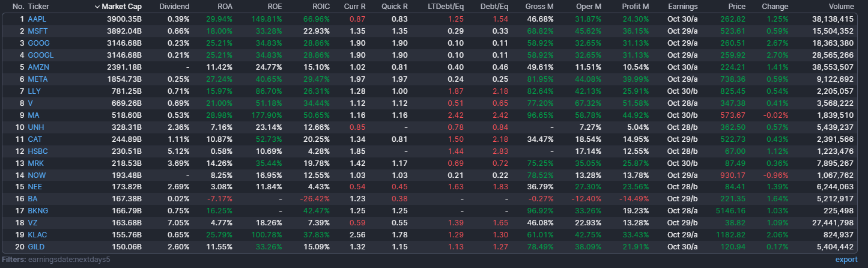Sort by Earnings column header
The width and height of the screenshot is (868, 268).
682,7
